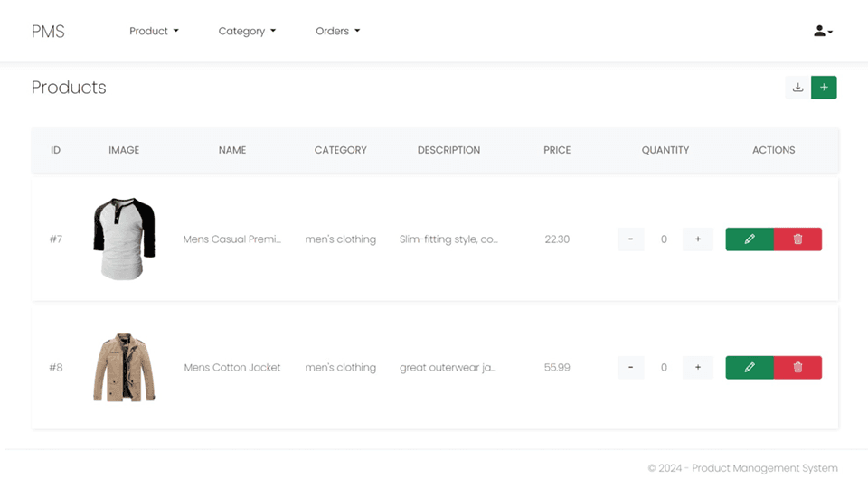Expand the Product dropdown menu

154,31
